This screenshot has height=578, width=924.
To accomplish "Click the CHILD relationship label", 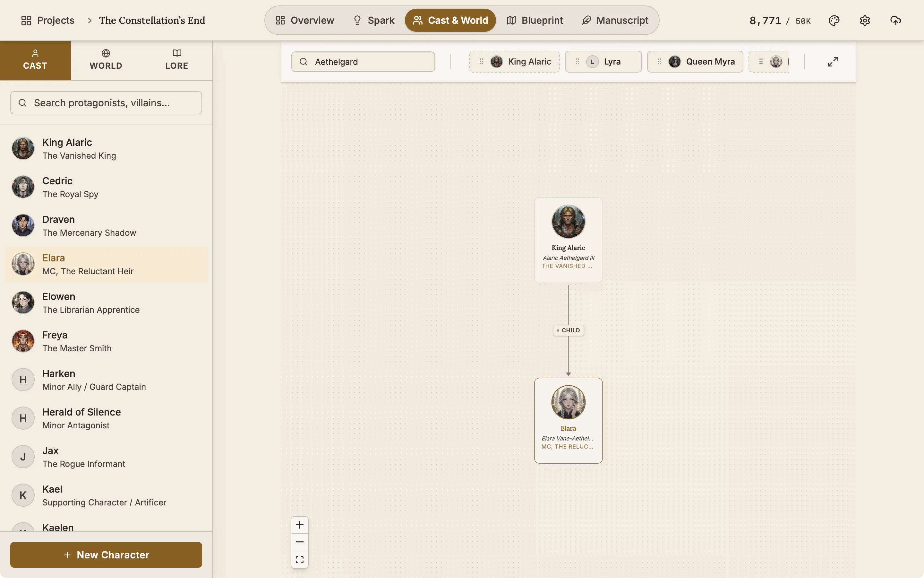I will click(x=568, y=330).
